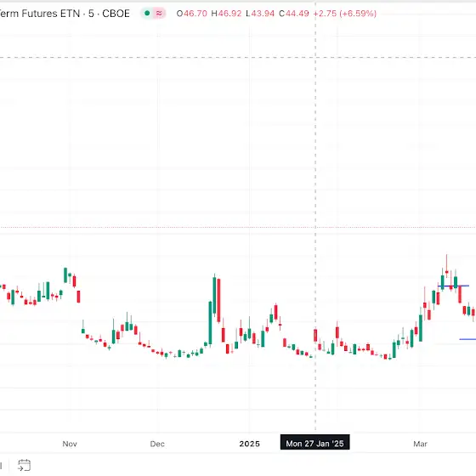Click the Mon 27 Jan '25 date label
The width and height of the screenshot is (476, 476).
coord(314,444)
